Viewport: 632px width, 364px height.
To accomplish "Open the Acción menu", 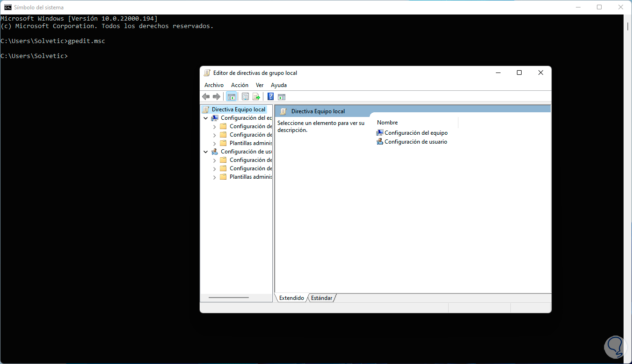I will coord(240,85).
